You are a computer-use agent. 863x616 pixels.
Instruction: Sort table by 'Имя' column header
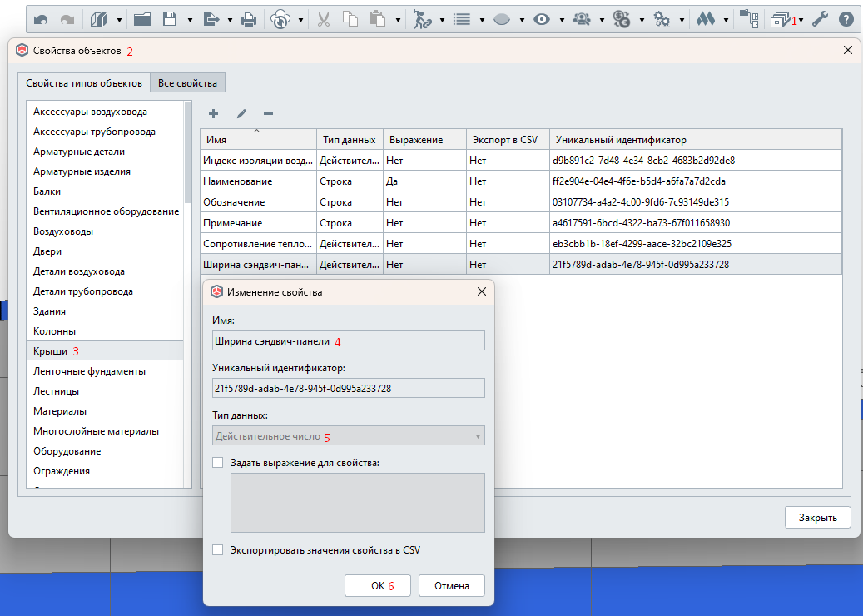tap(258, 140)
